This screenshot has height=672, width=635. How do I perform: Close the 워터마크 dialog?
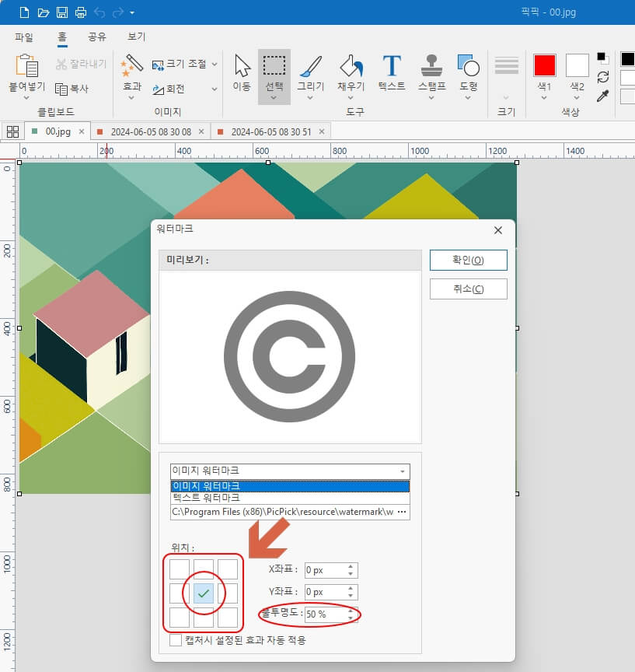pyautogui.click(x=498, y=230)
